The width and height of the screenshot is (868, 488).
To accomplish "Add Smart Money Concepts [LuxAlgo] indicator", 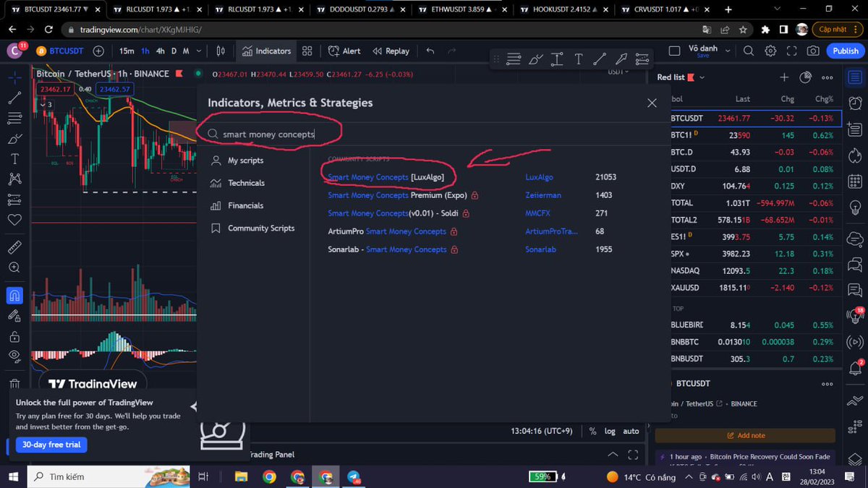I will (x=386, y=176).
